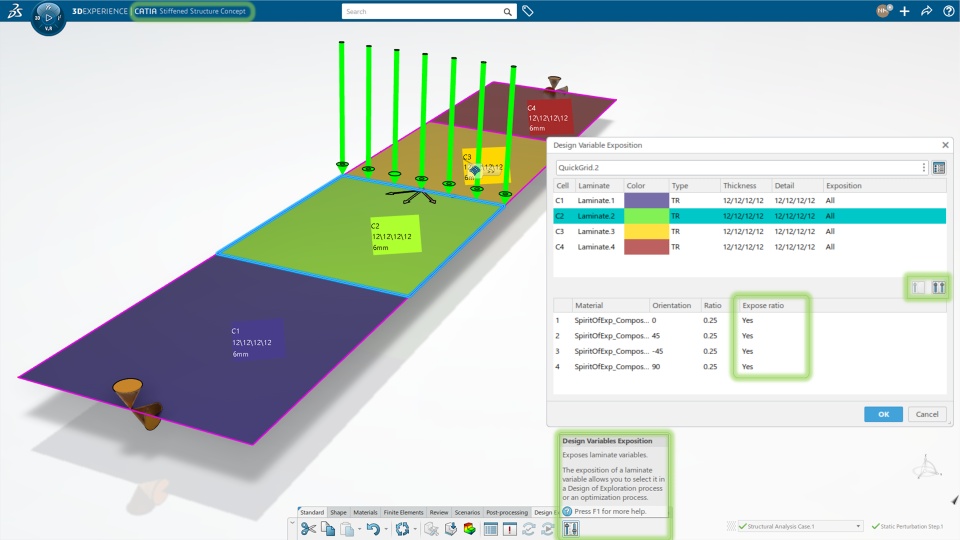Click Static Perturbation Step.1 in status bar
The height and width of the screenshot is (540, 960).
pyautogui.click(x=907, y=527)
